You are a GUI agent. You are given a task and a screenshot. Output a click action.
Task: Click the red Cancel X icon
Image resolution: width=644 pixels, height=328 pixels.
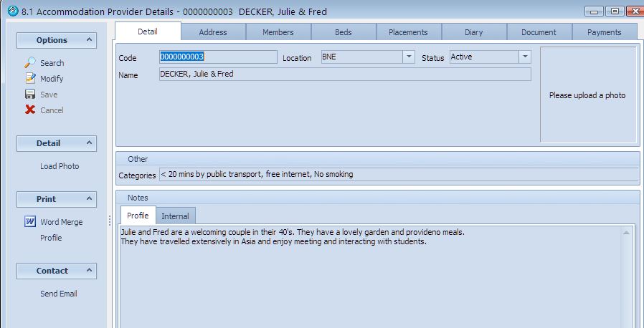pos(30,110)
